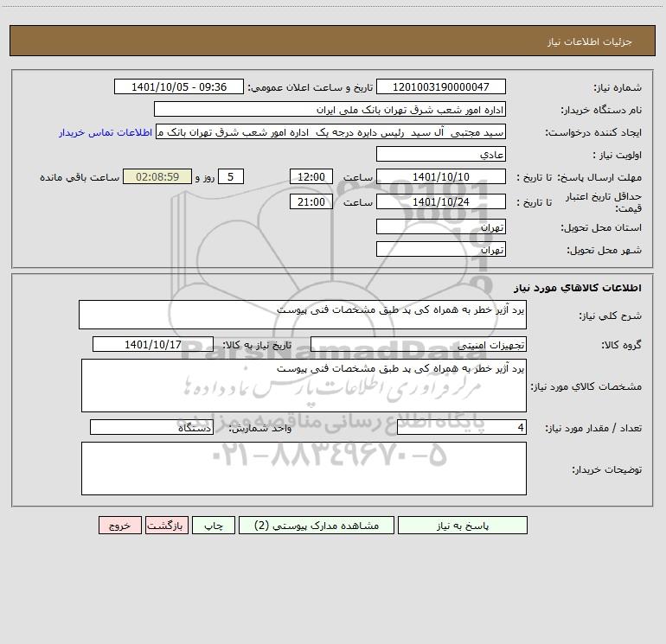Click the نام دستگاه خریدار field
The image size is (666, 644).
(x=330, y=109)
